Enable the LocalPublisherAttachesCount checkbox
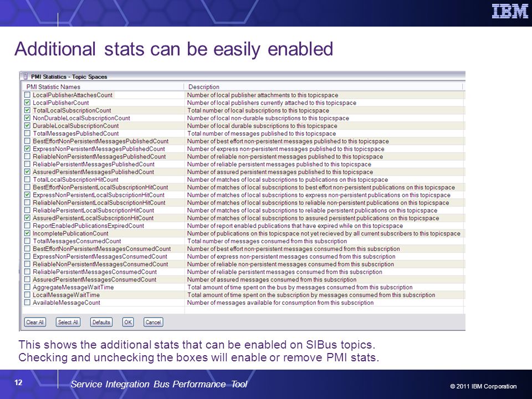This screenshot has height=399, width=532. (x=28, y=95)
